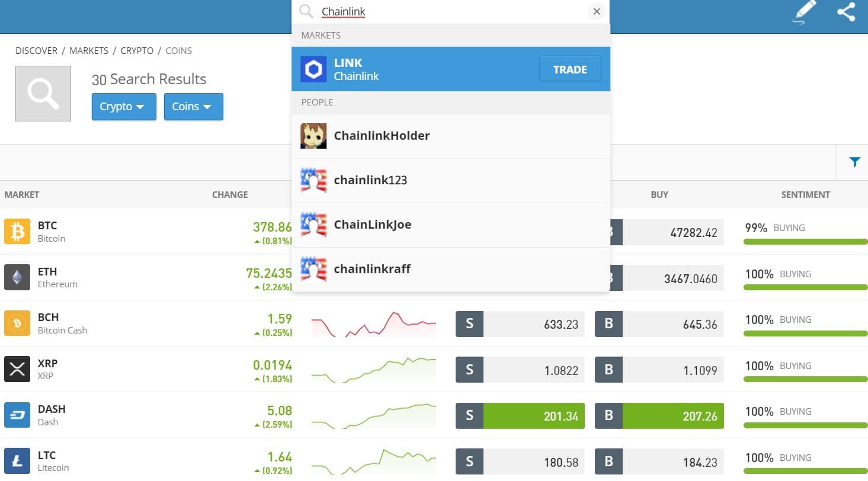Click the Litecoin LTC logo
The height and width of the screenshot is (481, 868).
tap(17, 461)
